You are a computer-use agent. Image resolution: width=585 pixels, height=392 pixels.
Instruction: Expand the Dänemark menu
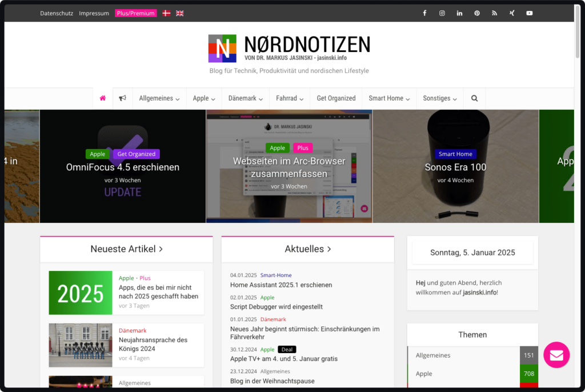point(246,98)
